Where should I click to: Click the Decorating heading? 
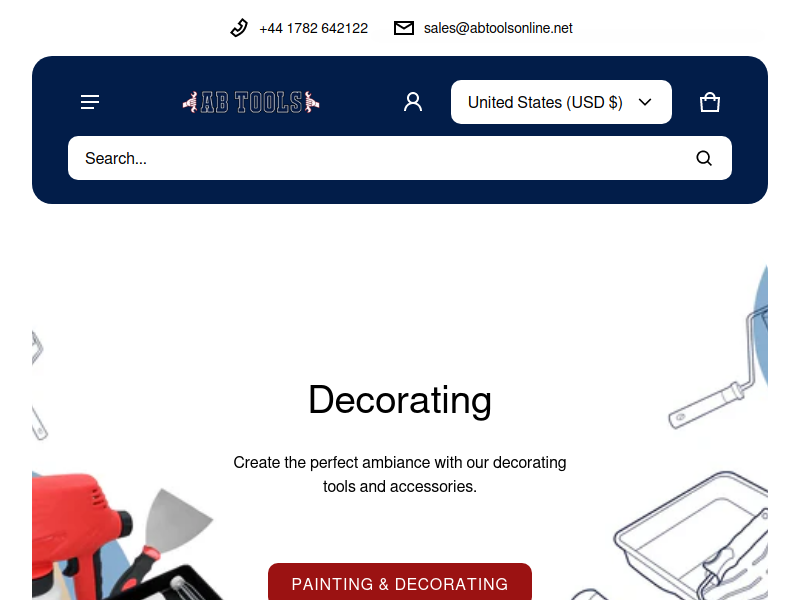[x=400, y=400]
